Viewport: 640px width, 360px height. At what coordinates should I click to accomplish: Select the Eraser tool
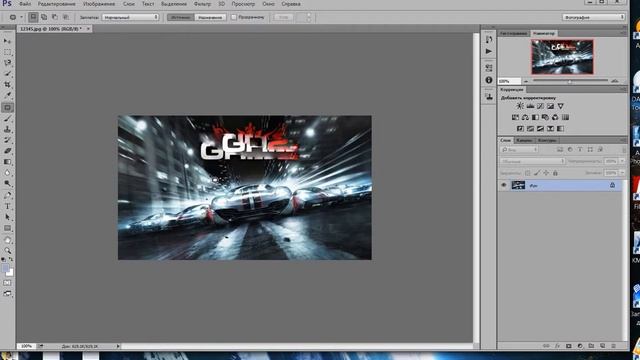(7, 151)
